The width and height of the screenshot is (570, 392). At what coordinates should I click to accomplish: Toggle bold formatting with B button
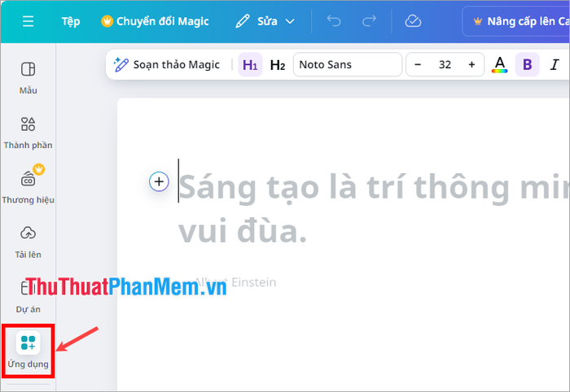click(527, 64)
